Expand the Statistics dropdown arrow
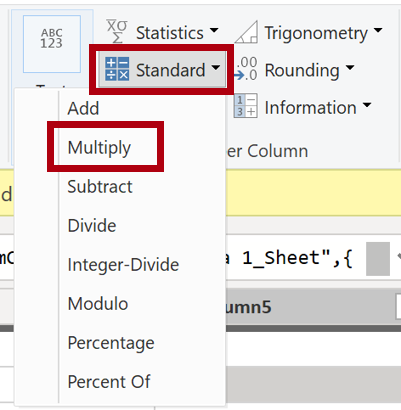This screenshot has height=410, width=401. tap(214, 31)
